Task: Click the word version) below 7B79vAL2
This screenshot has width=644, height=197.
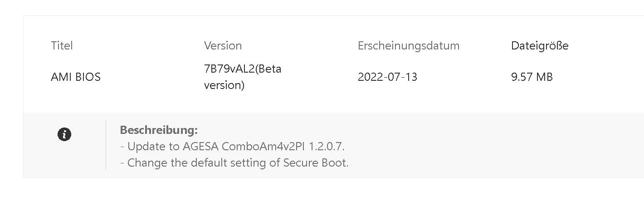Action: click(x=224, y=85)
